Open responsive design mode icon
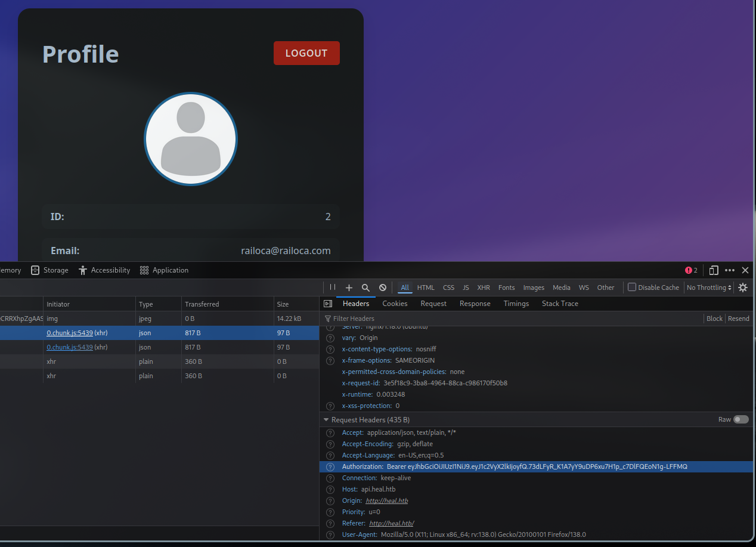 [714, 270]
